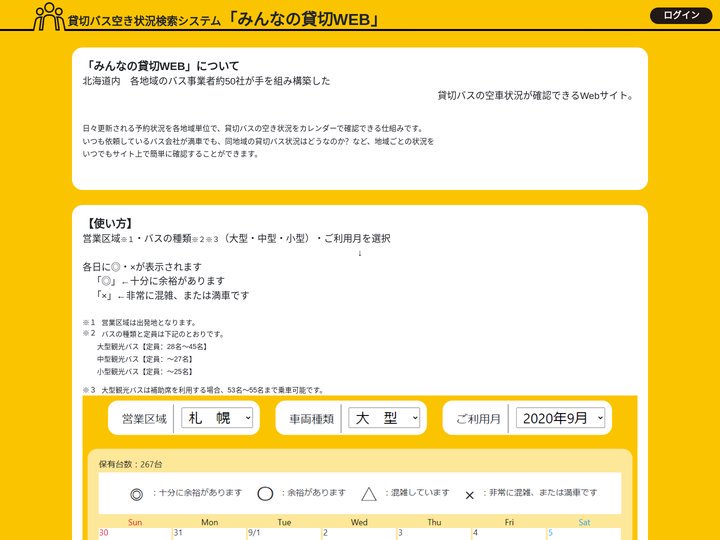This screenshot has width=720, height=540.
Task: Click the 営業区域 label
Action: pos(144,419)
